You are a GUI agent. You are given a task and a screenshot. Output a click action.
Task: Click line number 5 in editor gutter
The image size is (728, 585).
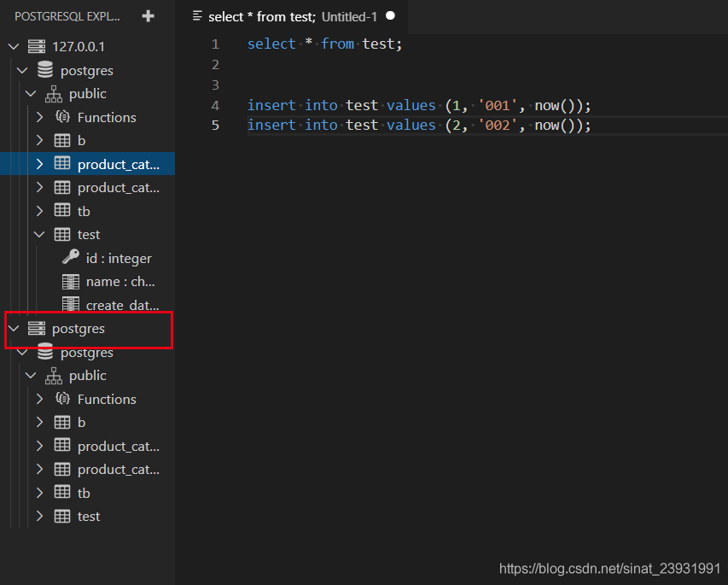click(x=215, y=126)
